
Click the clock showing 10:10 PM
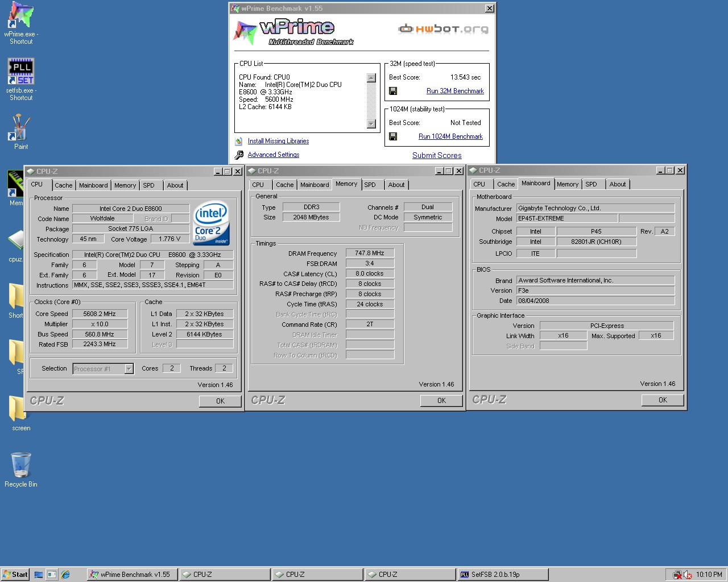(x=709, y=575)
